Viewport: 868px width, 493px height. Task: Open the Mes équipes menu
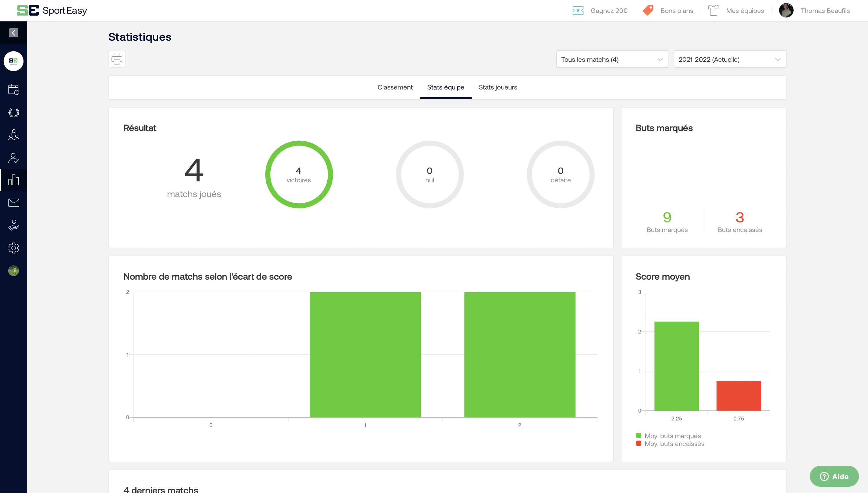pyautogui.click(x=745, y=11)
